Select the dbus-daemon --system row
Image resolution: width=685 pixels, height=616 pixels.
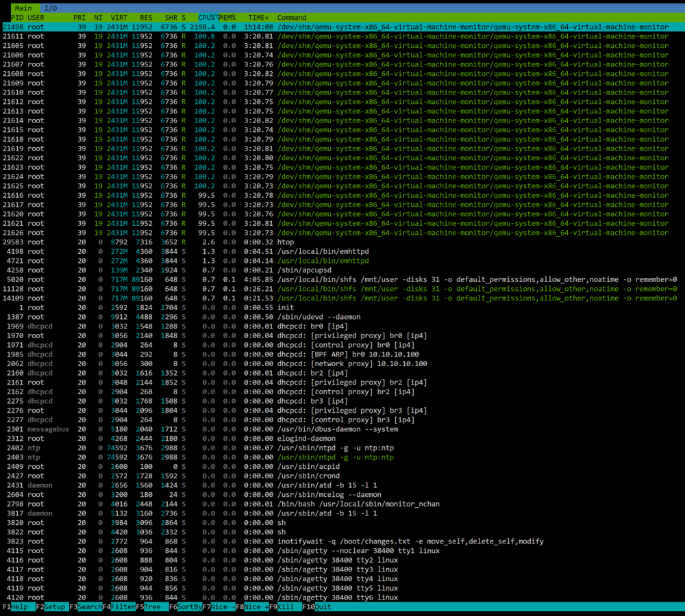coord(342,429)
